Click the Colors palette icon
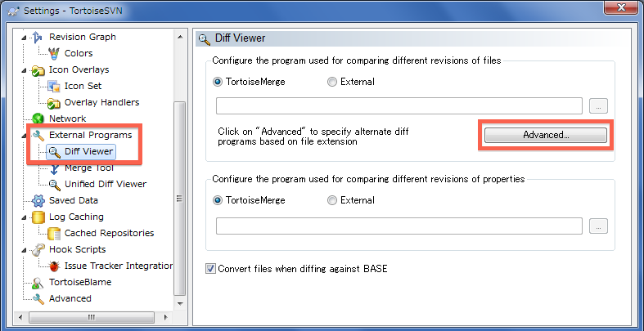This screenshot has height=331, width=644. pyautogui.click(x=54, y=53)
